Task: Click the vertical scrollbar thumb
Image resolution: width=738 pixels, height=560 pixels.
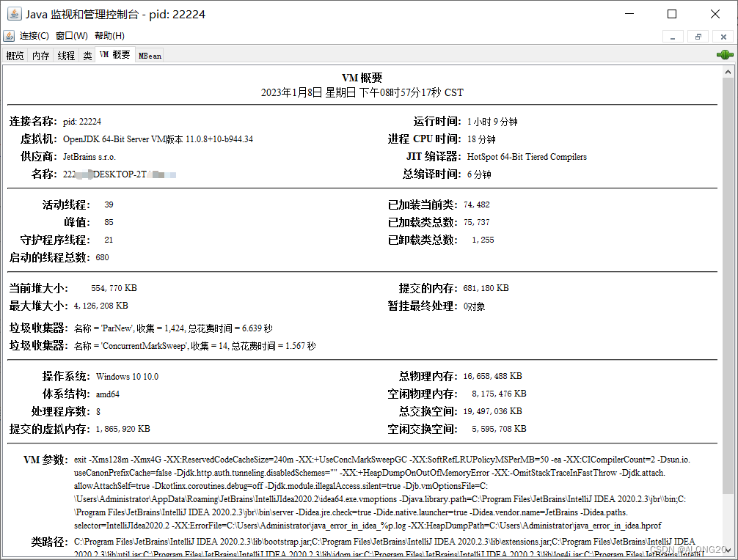Action: pyautogui.click(x=728, y=287)
